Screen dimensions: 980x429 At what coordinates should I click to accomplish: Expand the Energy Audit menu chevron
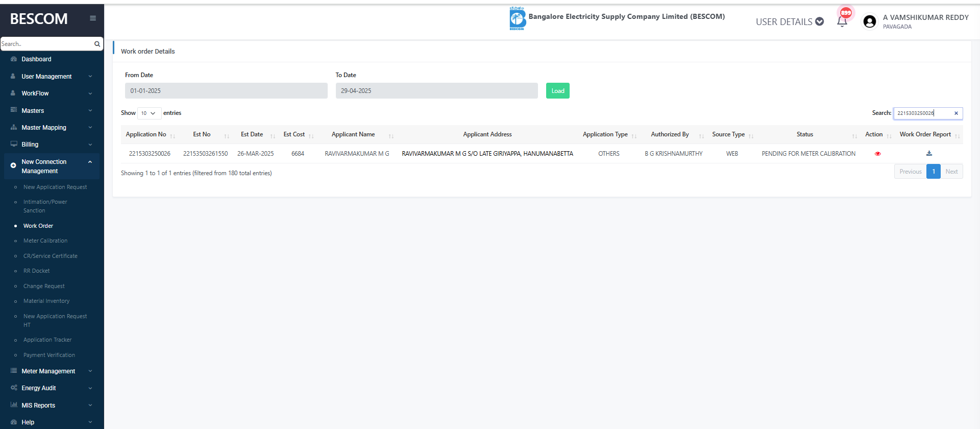[x=90, y=388]
